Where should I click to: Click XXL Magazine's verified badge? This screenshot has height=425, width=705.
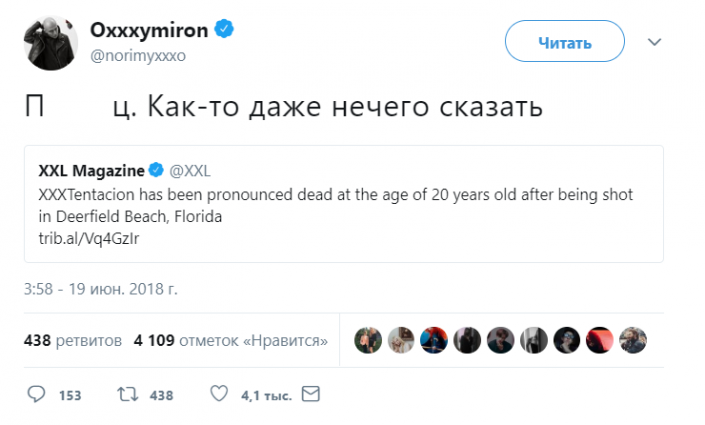coord(157,169)
